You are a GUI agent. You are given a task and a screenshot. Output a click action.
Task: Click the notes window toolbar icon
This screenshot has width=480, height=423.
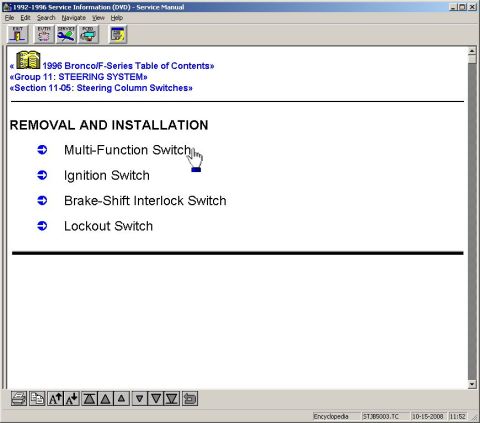click(118, 34)
